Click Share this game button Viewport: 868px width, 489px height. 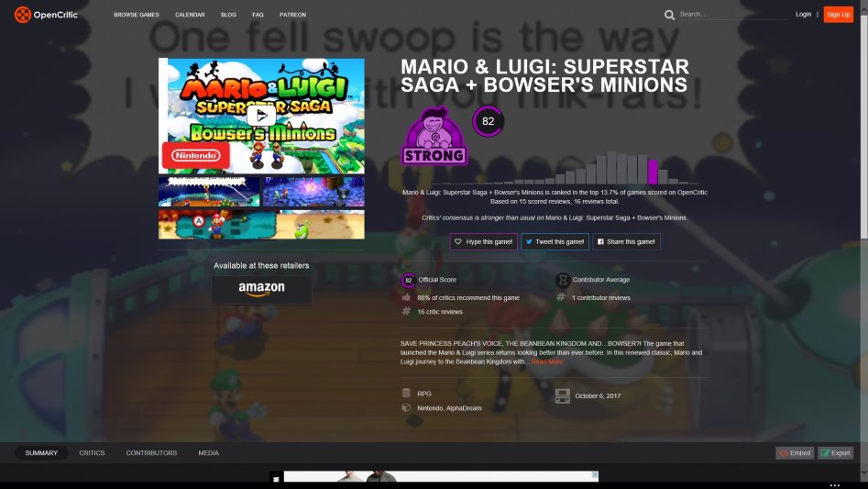click(x=626, y=241)
